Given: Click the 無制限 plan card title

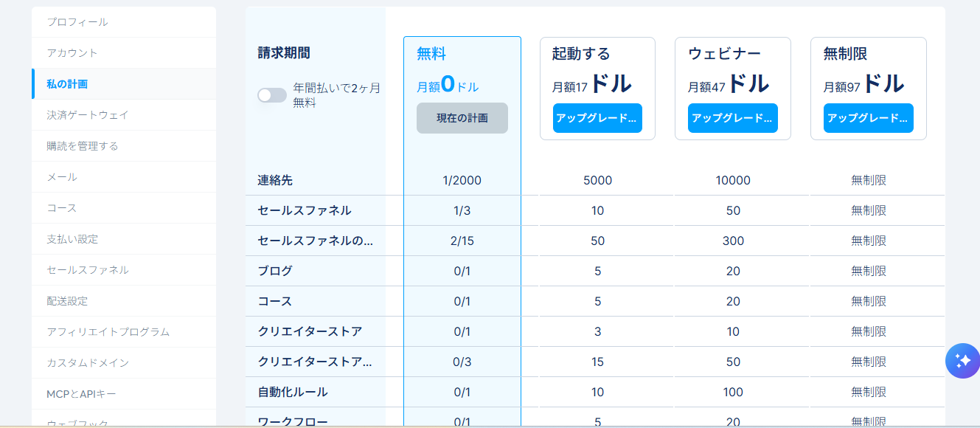Looking at the screenshot, I should 845,54.
